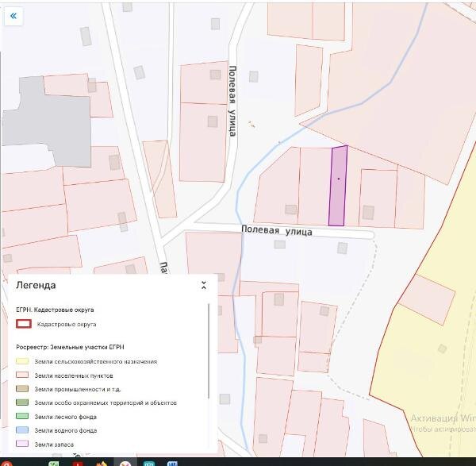Click the light green Земли лесного фонда swatch
Viewport: 476px width, 466px height.
coord(22,416)
